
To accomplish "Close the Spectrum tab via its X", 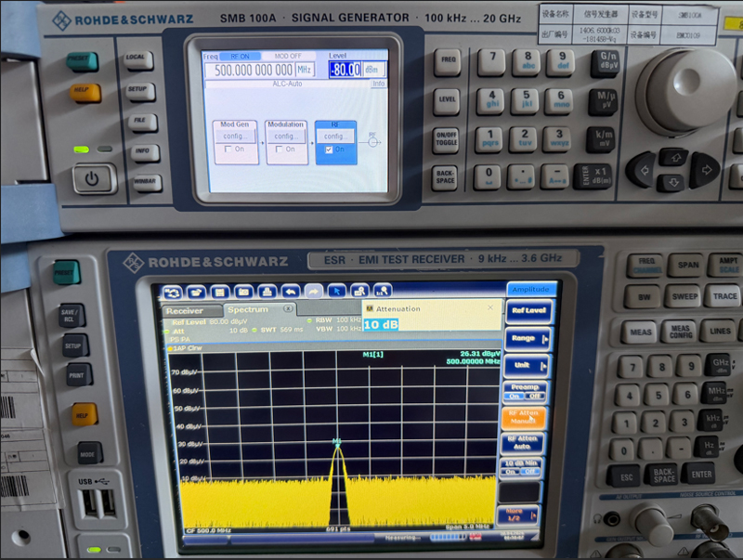I will pyautogui.click(x=288, y=308).
